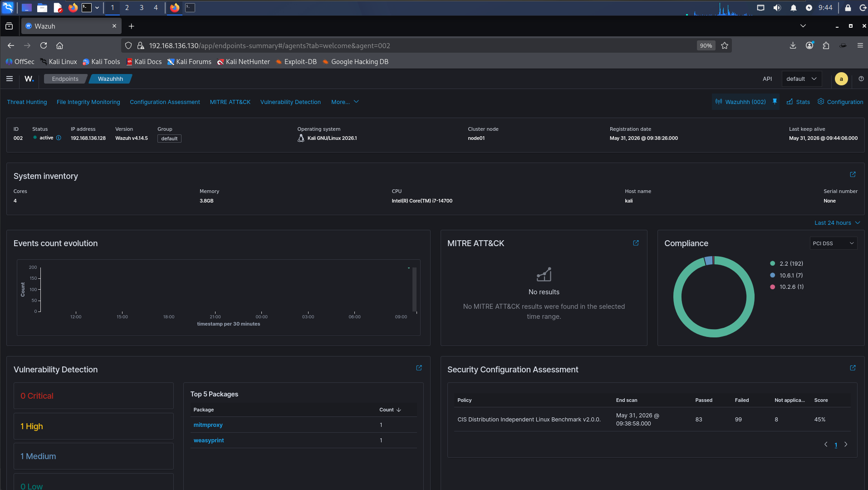
Task: Navigate back in browser history
Action: coord(11,45)
